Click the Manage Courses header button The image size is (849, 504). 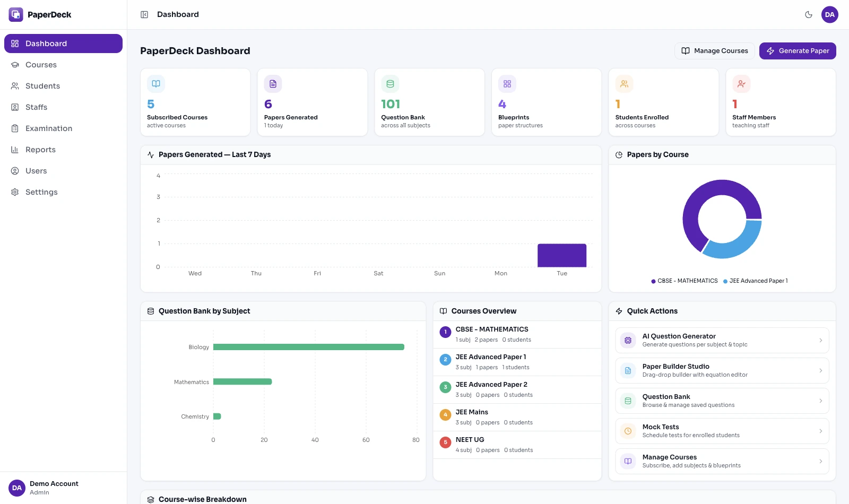coord(715,51)
